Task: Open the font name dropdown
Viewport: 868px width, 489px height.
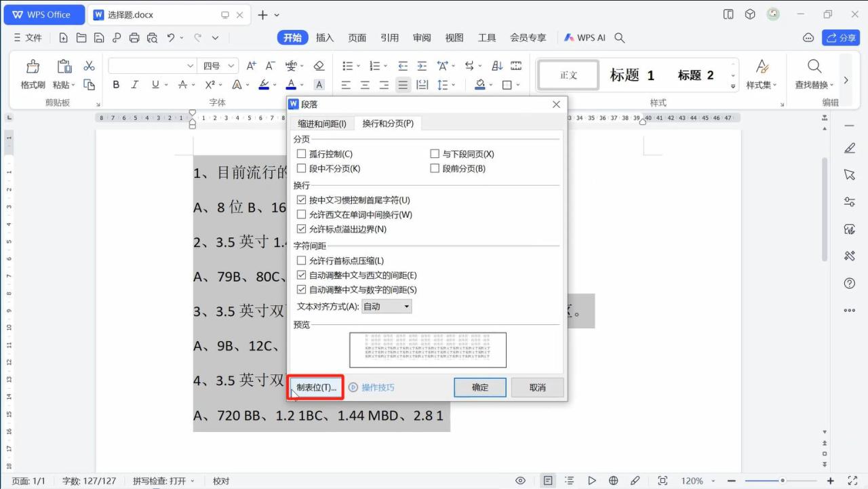Action: [191, 66]
